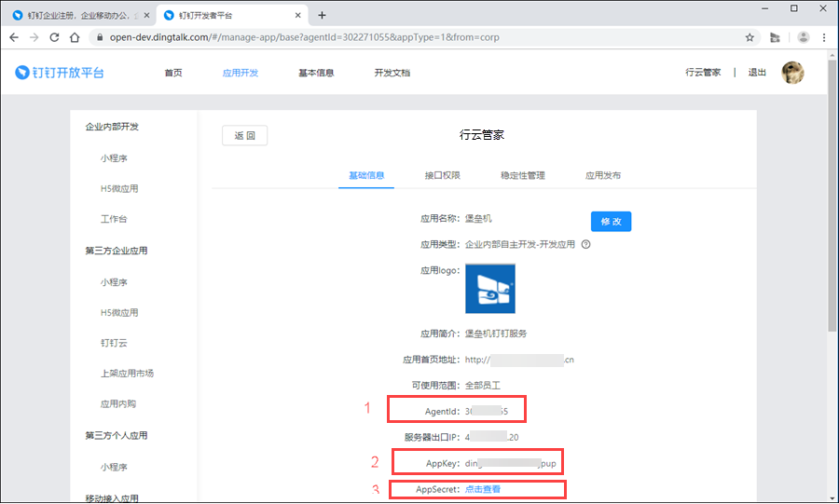Select the 基础信息 tab
Viewport: 839px width, 504px height.
366,175
